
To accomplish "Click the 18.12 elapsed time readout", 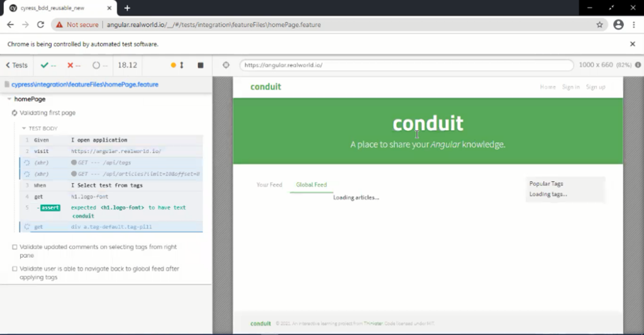I will (127, 65).
